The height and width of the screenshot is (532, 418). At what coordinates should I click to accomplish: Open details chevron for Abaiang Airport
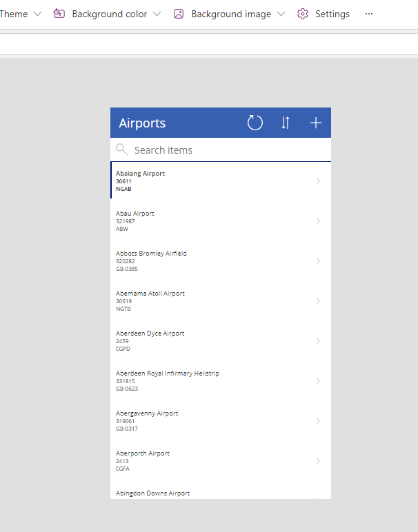click(x=318, y=181)
